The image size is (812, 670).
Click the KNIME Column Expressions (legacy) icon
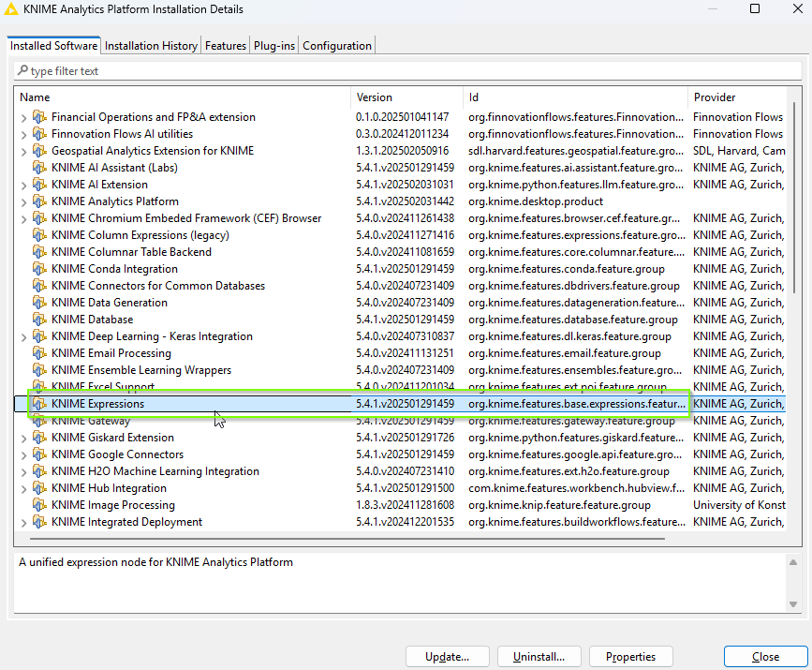39,234
